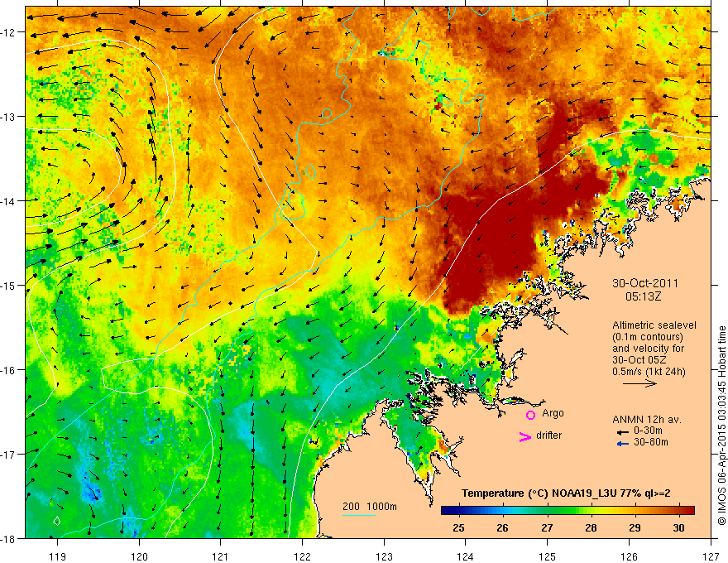Viewport: 728px width, 563px height.
Task: Click the black 0-30m arrow legend symbol
Action: (623, 432)
